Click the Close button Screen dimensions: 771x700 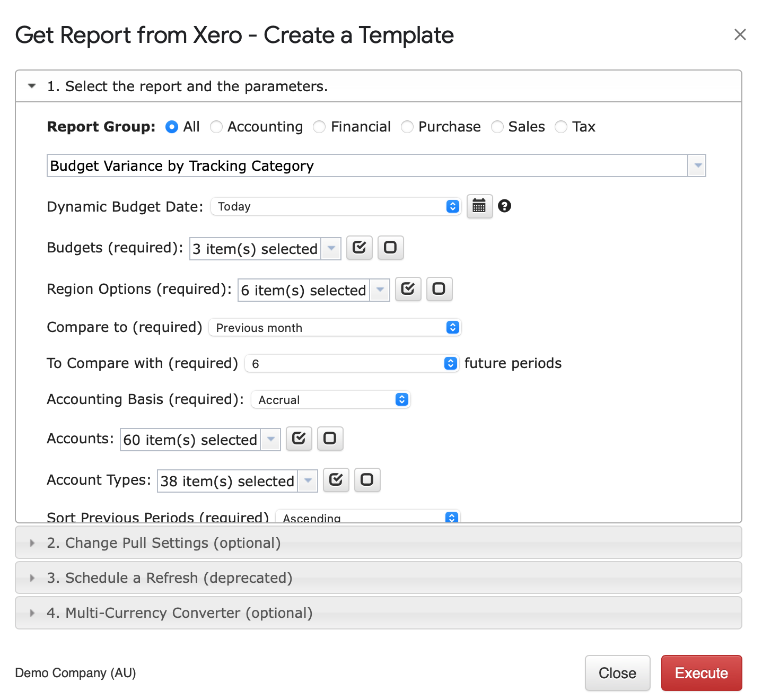pos(618,673)
